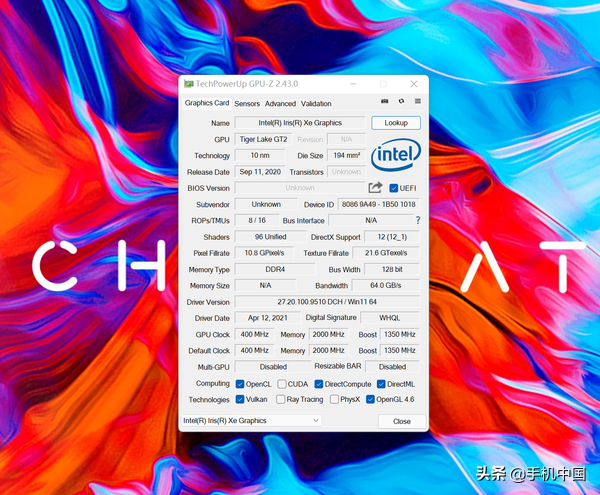Viewport: 600px width, 495px height.
Task: Click the DirectX Support value 12 (12_1)
Action: 392,237
